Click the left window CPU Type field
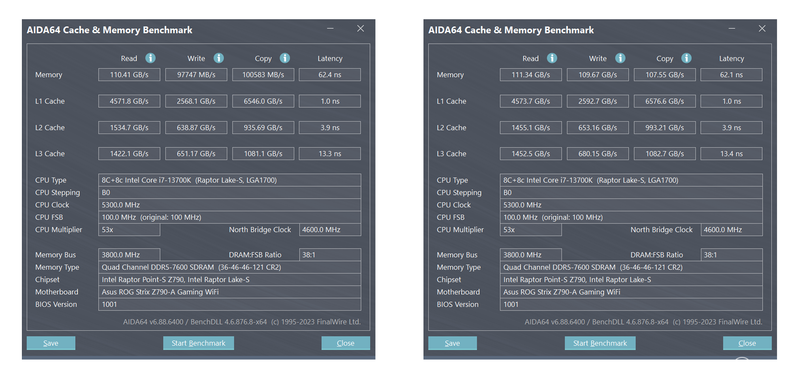Screen dimensions: 800x382 click(230, 180)
